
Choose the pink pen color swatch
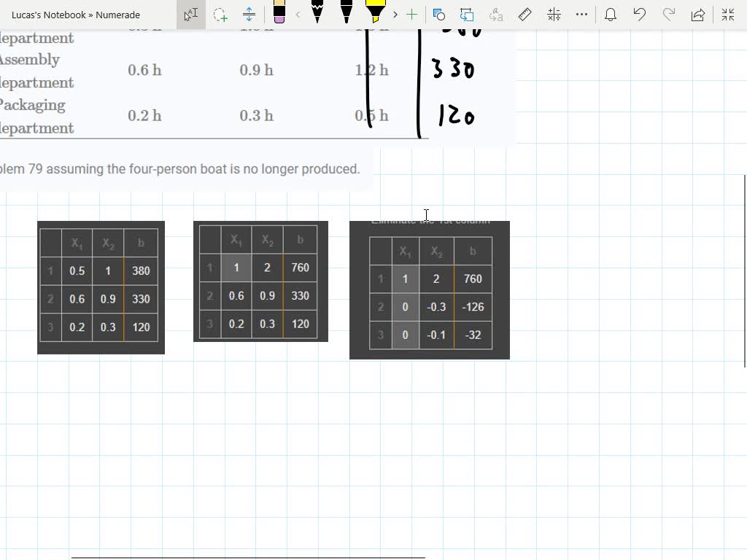pos(279,22)
